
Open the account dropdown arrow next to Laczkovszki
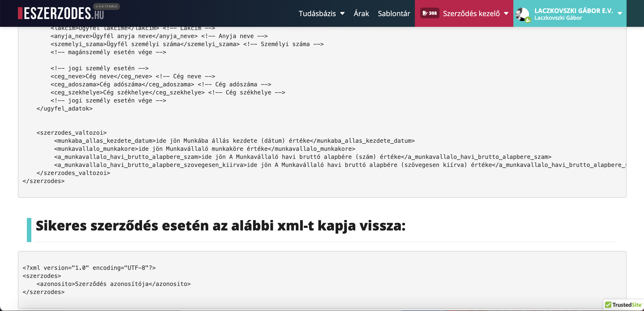[620, 13]
